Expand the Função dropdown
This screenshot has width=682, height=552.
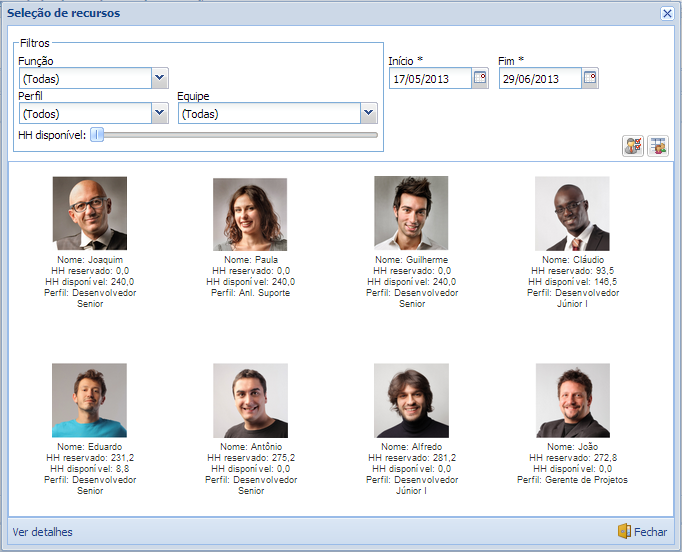click(159, 78)
